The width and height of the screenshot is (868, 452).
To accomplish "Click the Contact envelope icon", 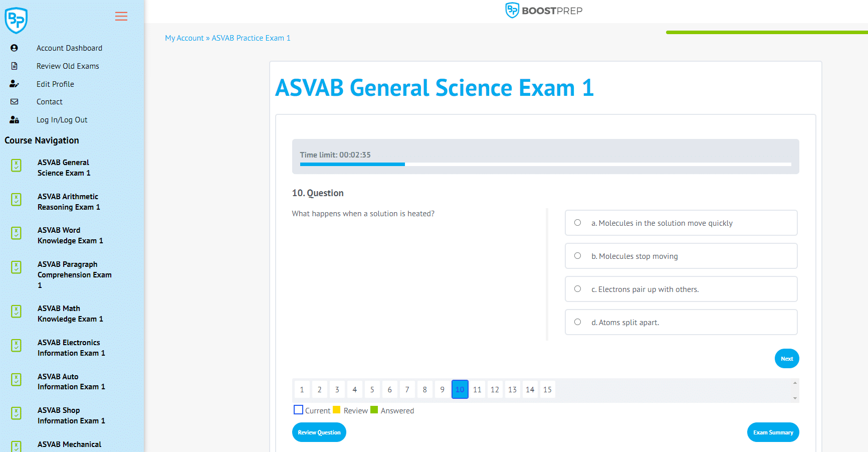I will 14,101.
